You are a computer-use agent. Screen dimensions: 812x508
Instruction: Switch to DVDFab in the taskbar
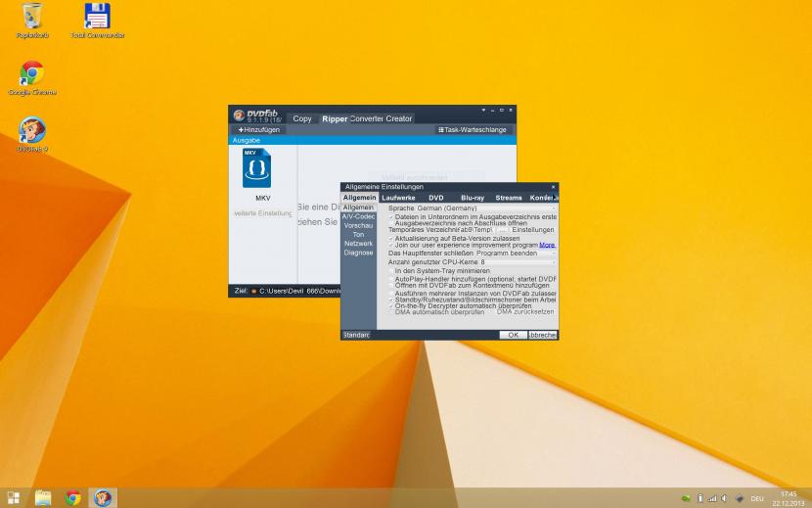(103, 498)
